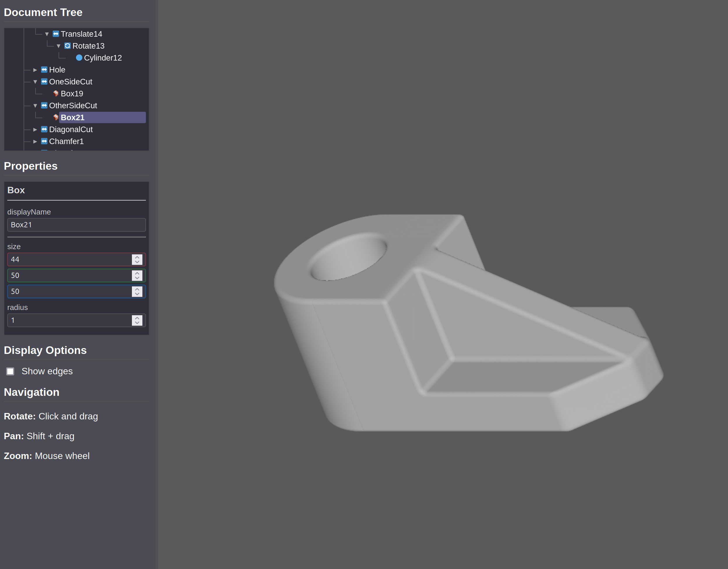Expand the DiagonalCut tree node
Image resolution: width=728 pixels, height=569 pixels.
click(35, 130)
